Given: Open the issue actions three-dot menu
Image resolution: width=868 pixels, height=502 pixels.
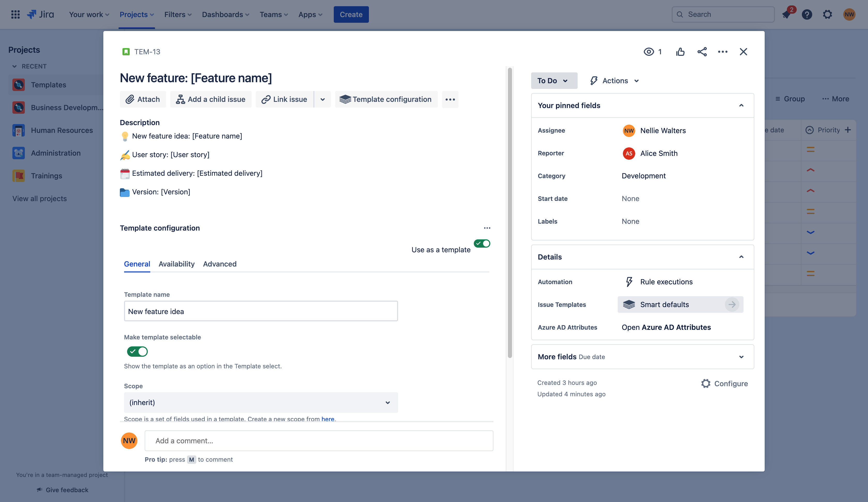Looking at the screenshot, I should tap(723, 52).
